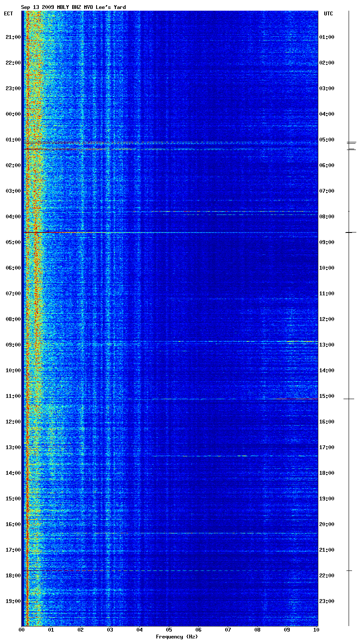Image resolution: width=364 pixels, height=641 pixels.
Task: Click the UTC axis header label
Action: [328, 14]
